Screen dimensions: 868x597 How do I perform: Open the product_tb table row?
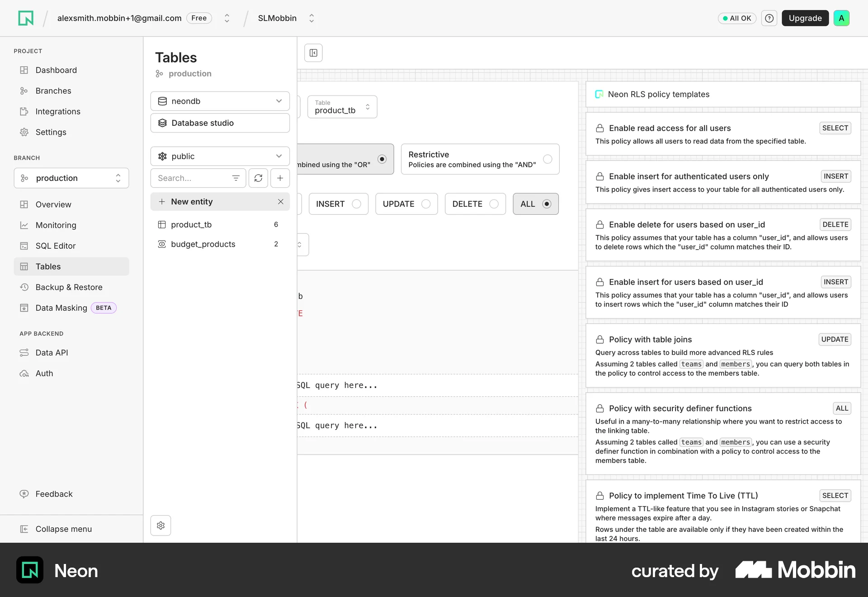pos(220,225)
